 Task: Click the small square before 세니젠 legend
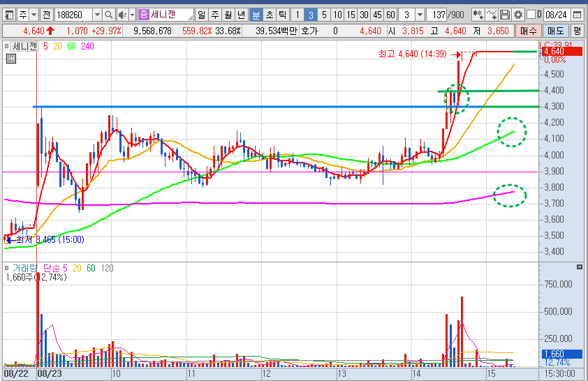(x=6, y=46)
